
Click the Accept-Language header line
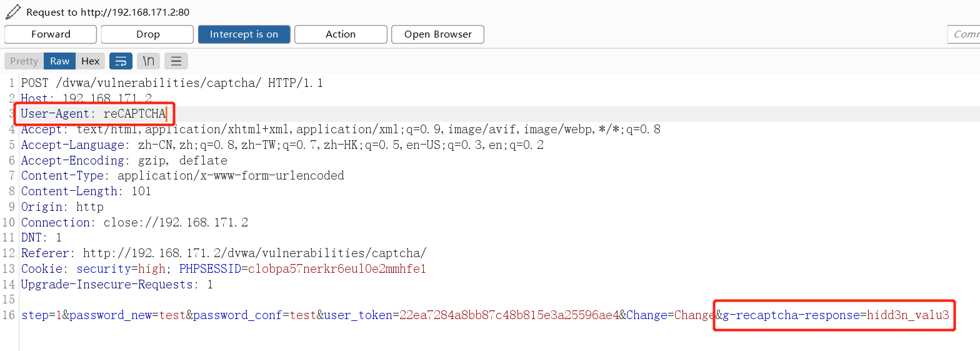pyautogui.click(x=282, y=145)
